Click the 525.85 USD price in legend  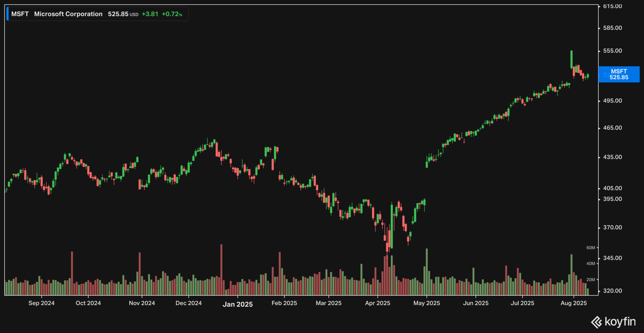(123, 14)
